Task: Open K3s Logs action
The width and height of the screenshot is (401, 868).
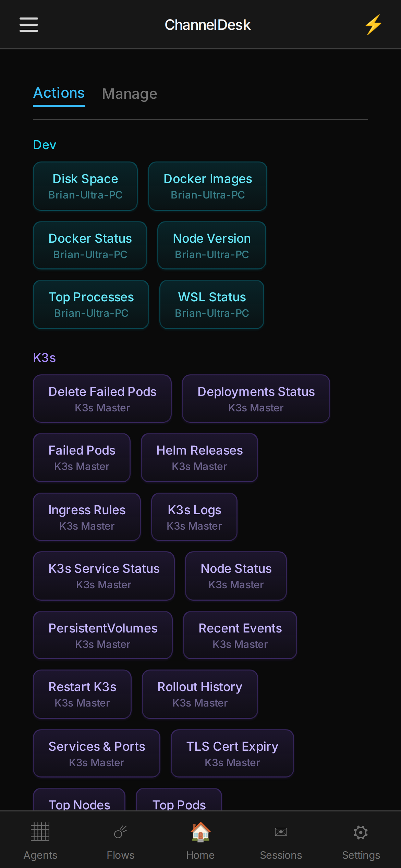Action: [x=194, y=517]
